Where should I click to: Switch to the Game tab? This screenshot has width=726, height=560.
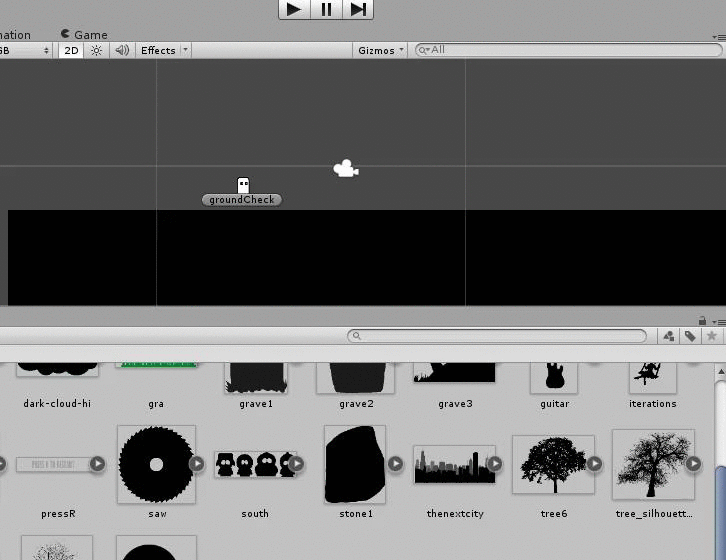84,35
